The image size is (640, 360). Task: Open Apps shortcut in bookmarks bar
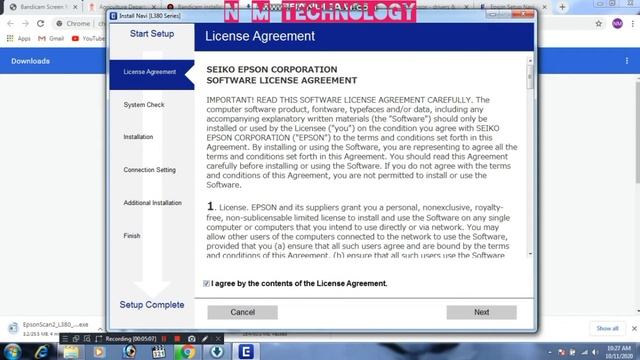19,38
